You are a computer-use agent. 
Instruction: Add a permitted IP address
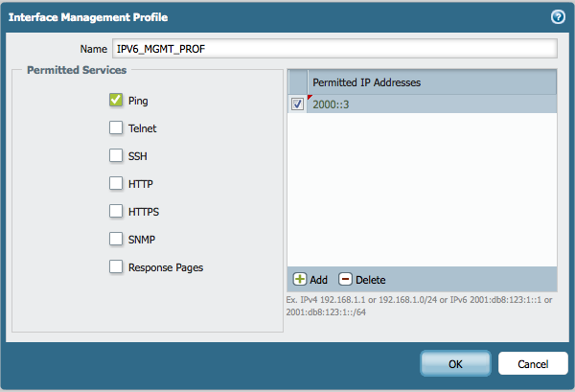point(310,280)
